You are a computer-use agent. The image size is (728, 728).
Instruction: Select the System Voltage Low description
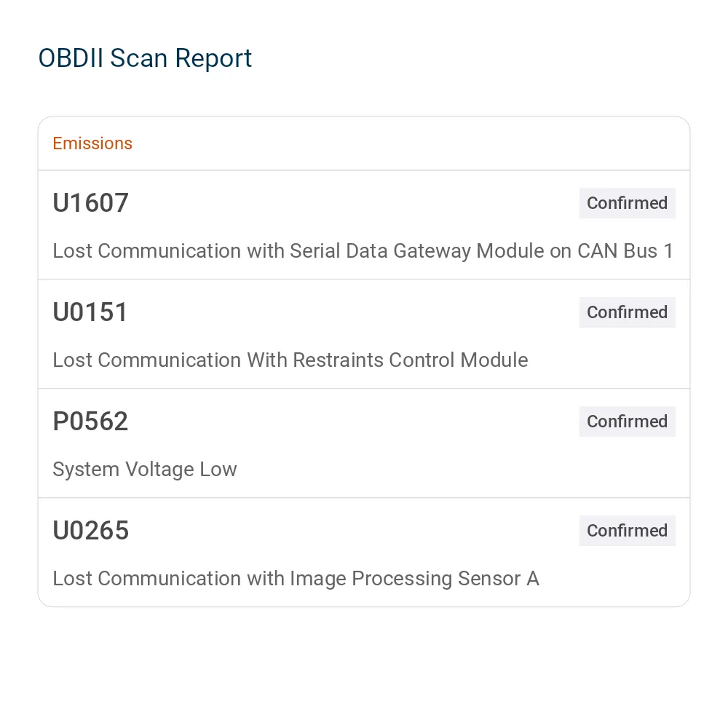tap(145, 469)
